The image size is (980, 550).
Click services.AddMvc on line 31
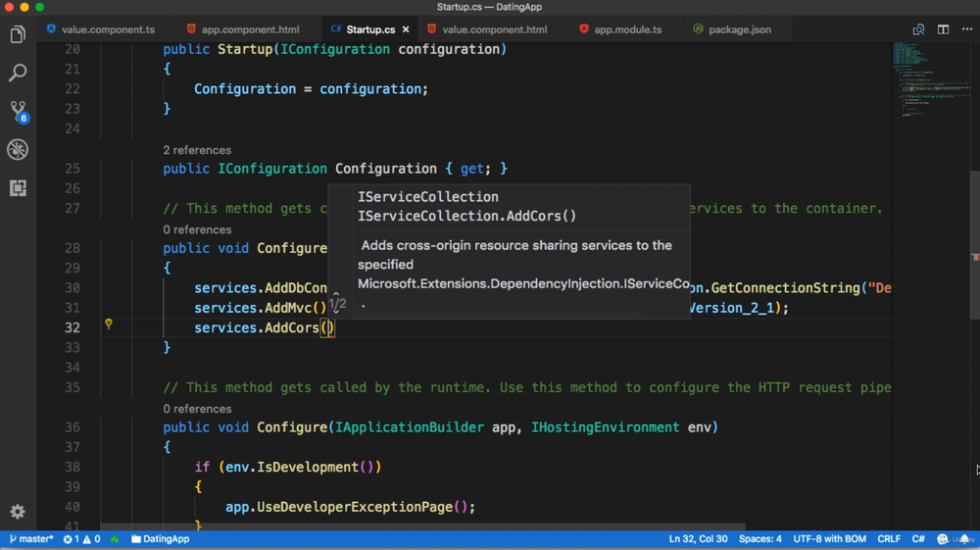point(253,308)
